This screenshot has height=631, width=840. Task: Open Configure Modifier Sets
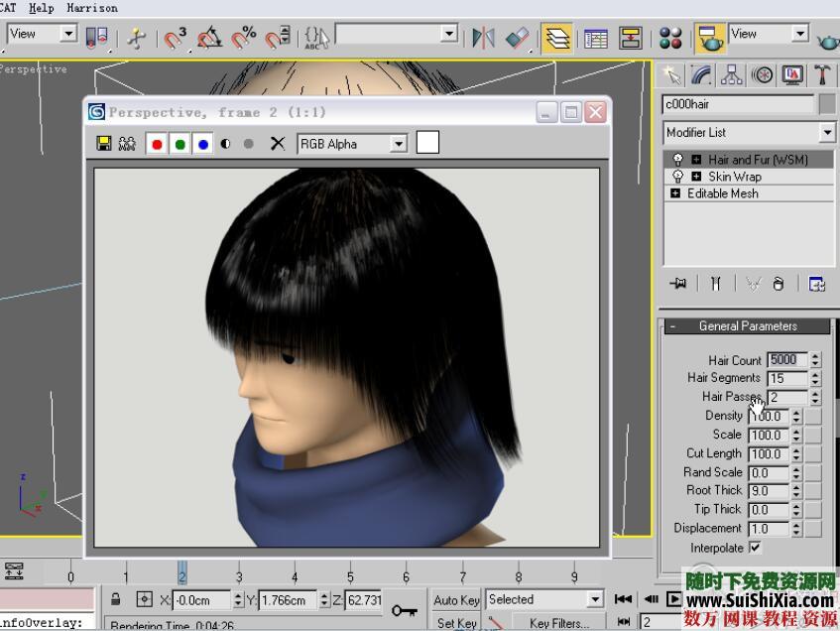coord(816,283)
